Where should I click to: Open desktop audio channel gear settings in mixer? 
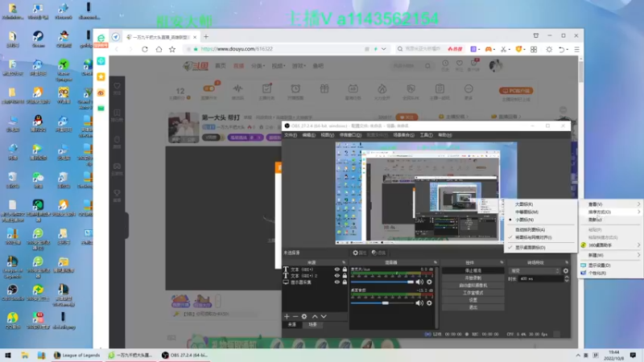coord(429,303)
